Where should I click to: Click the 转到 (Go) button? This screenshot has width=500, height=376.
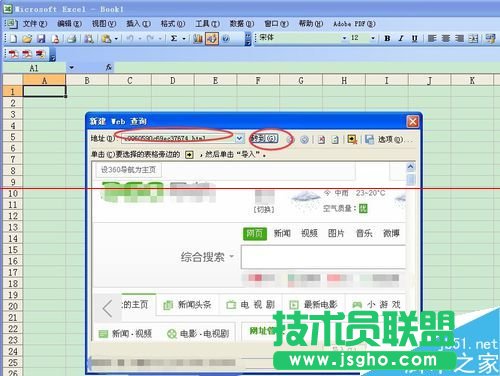pyautogui.click(x=264, y=138)
